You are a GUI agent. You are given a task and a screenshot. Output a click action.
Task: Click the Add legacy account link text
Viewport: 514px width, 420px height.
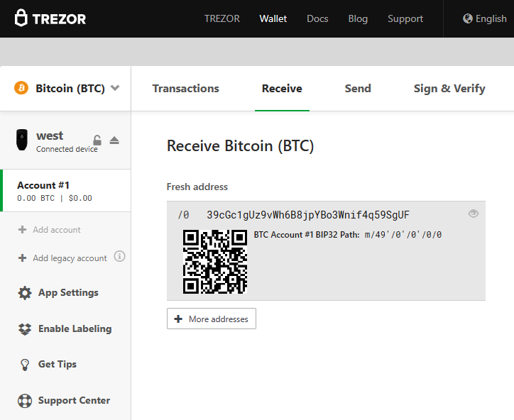click(70, 258)
